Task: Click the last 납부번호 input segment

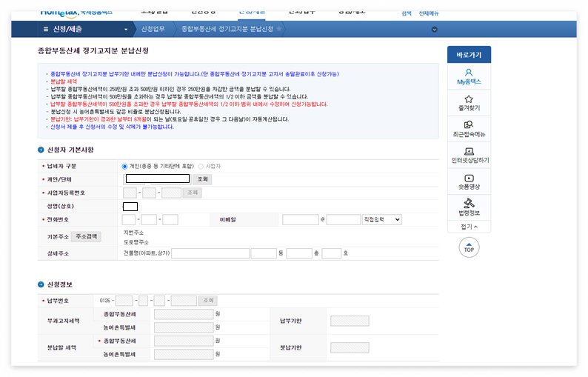Action: coord(184,301)
